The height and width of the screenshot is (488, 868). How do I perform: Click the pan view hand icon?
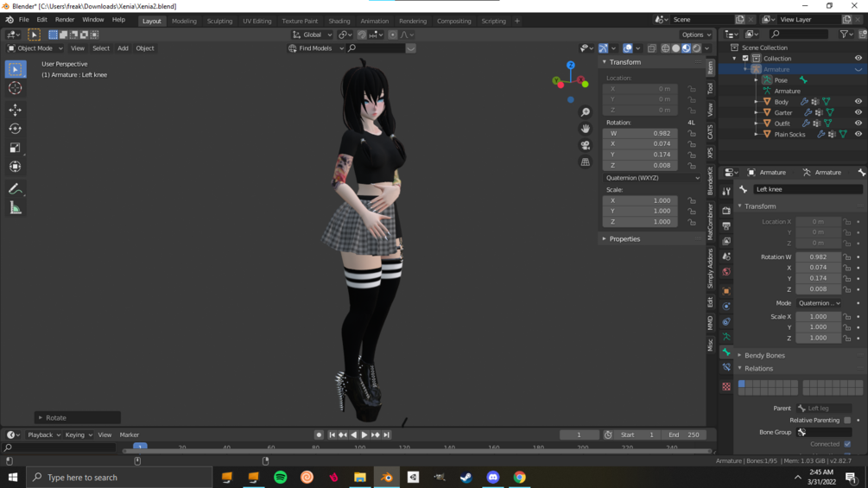coord(585,129)
